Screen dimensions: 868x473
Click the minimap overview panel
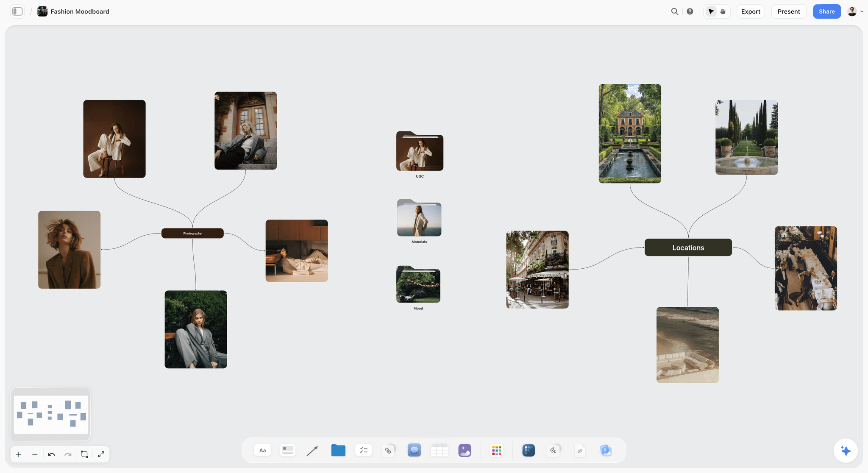click(x=51, y=415)
